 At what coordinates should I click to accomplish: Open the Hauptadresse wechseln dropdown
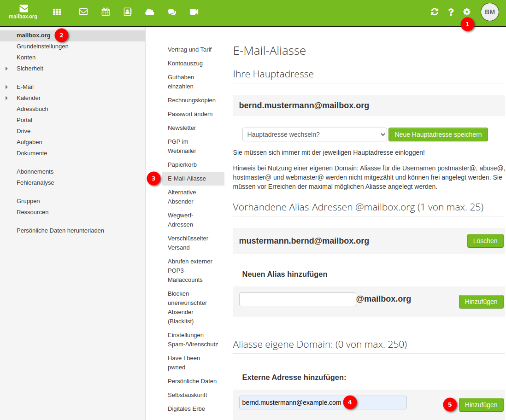pos(314,134)
